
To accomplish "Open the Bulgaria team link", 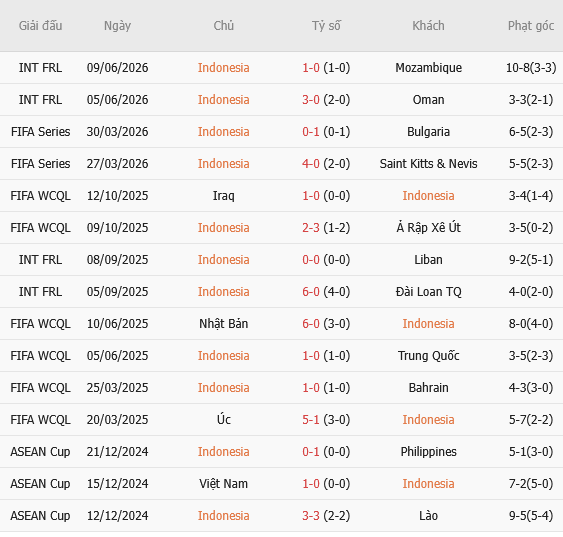I will pyautogui.click(x=428, y=132).
